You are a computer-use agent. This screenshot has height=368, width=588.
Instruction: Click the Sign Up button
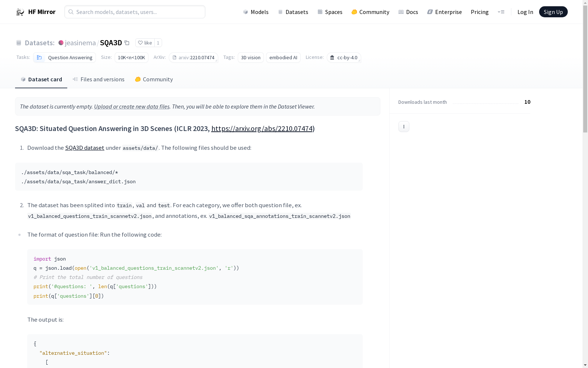tap(553, 12)
